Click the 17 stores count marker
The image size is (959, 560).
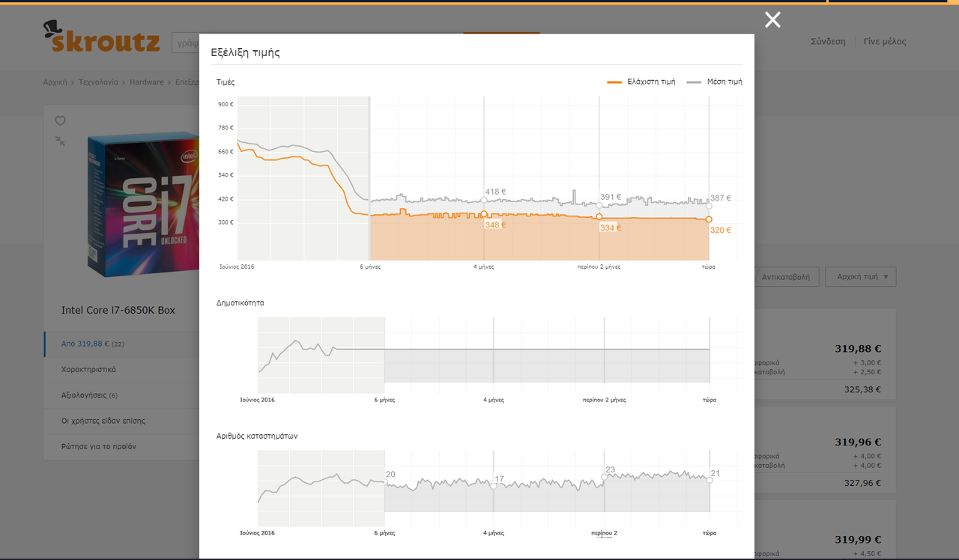pyautogui.click(x=494, y=486)
